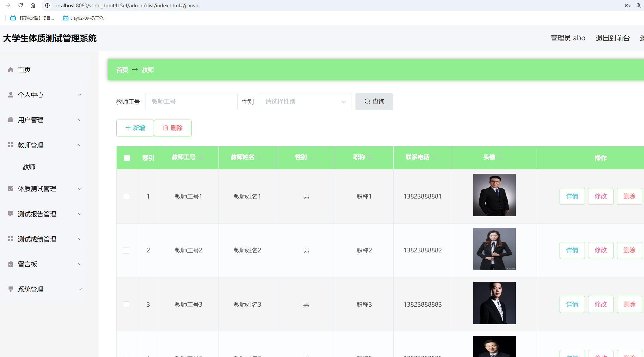Image resolution: width=644 pixels, height=357 pixels.
Task: Click the browser forward arrow
Action: [x=8, y=5]
